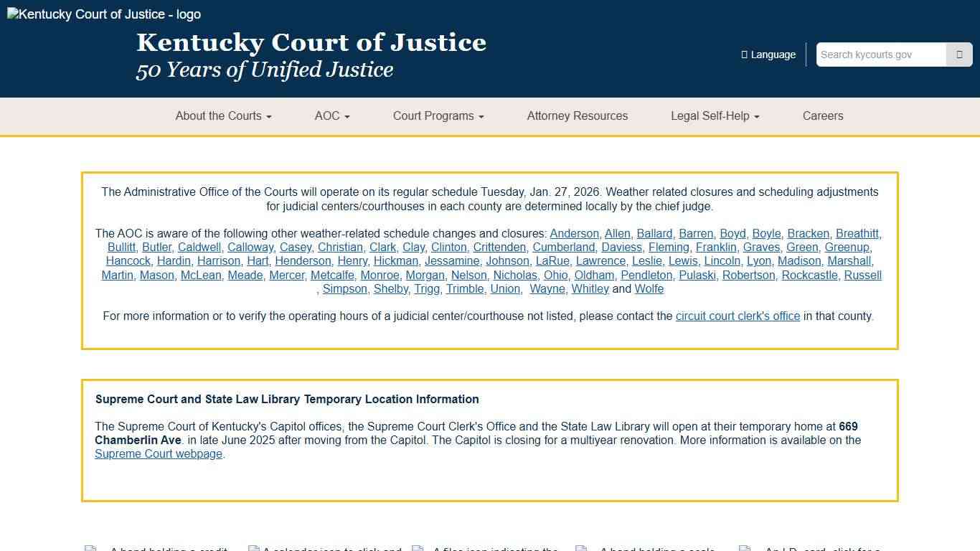Screen dimensions: 980x551
Task: Open the AOC dropdown menu
Action: click(x=331, y=116)
